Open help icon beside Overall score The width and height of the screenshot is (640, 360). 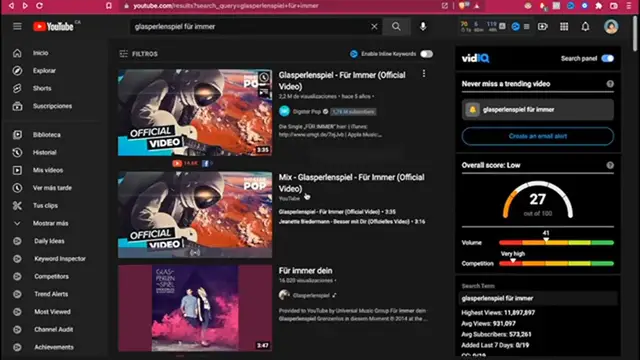pyautogui.click(x=610, y=165)
